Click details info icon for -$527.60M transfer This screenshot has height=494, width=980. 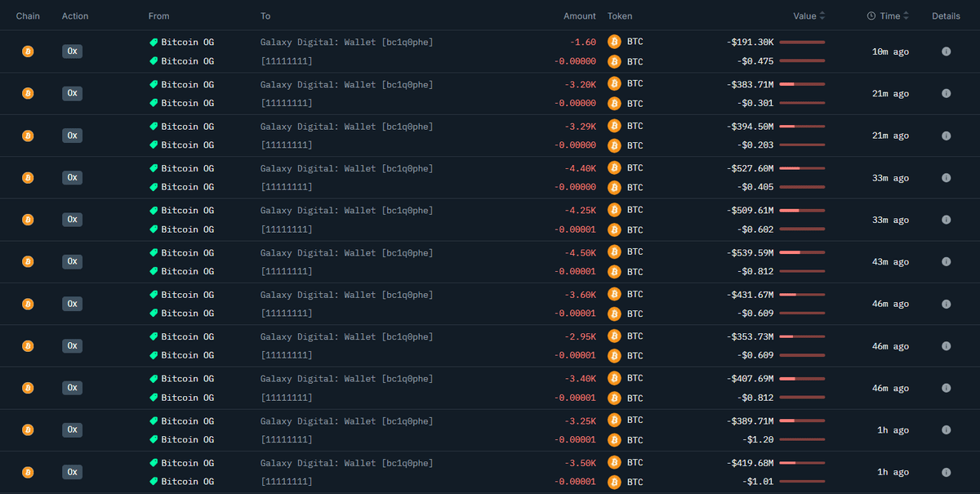click(946, 178)
